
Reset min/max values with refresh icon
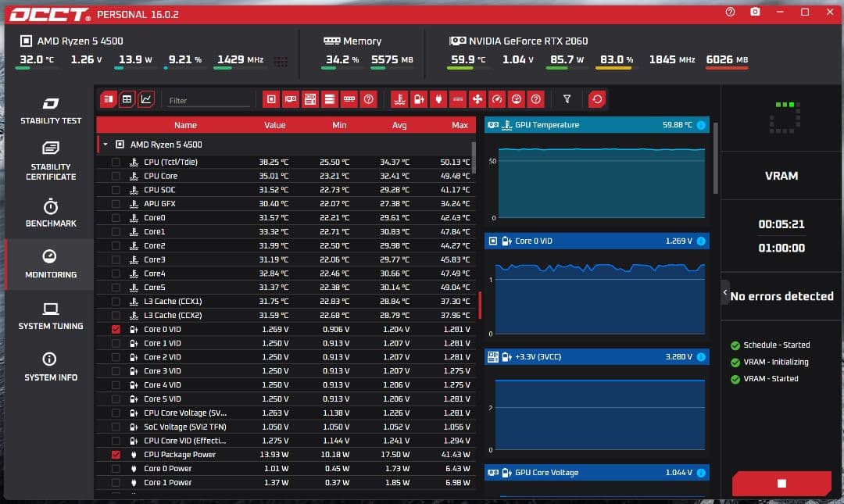[x=597, y=99]
